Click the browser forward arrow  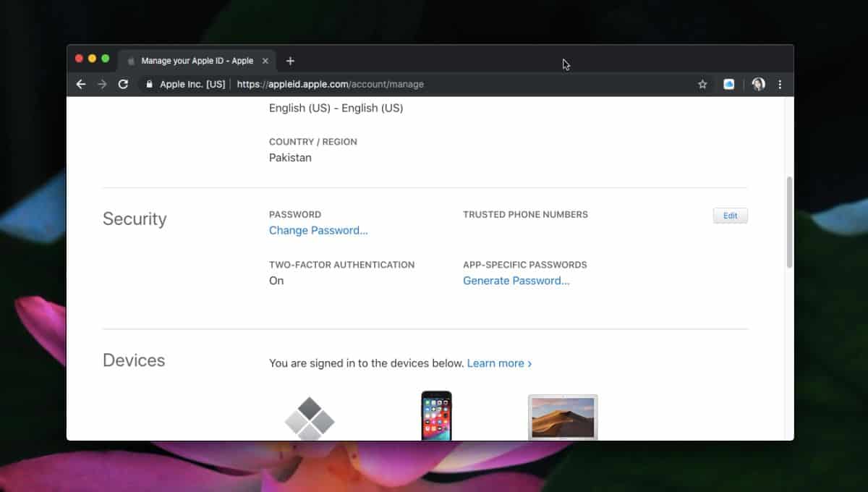[x=102, y=84]
